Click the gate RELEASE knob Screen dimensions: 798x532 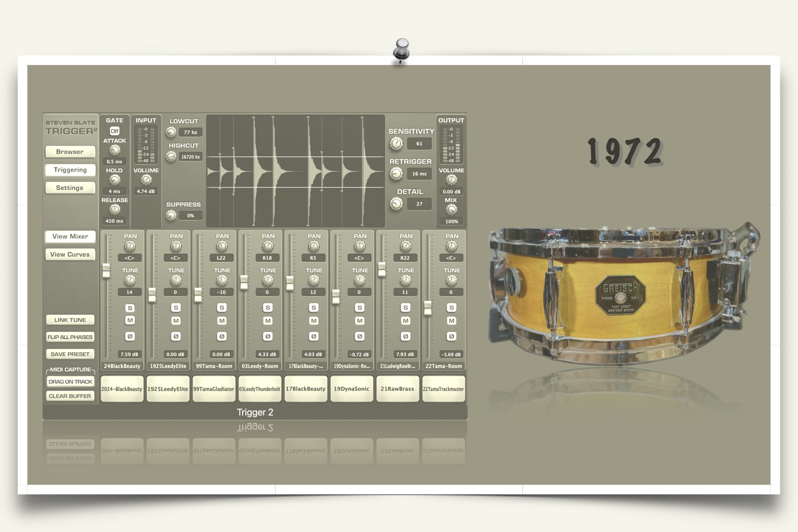[x=114, y=210]
